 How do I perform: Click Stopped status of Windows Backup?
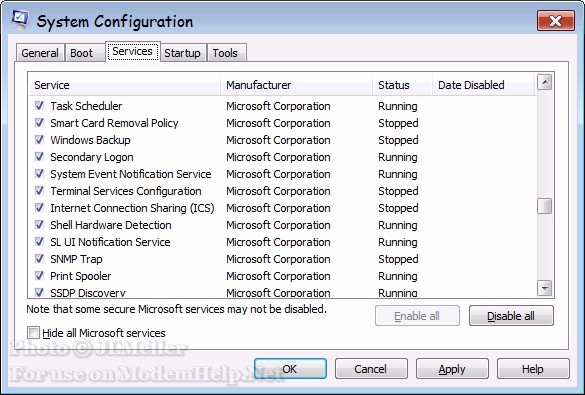click(x=398, y=140)
